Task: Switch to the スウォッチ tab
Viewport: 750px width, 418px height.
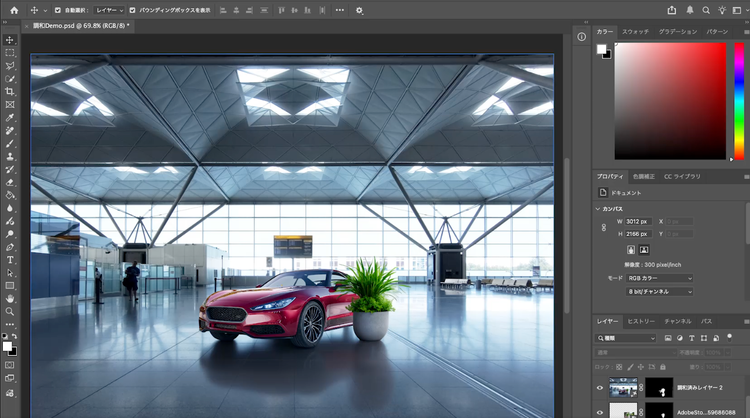Action: pyautogui.click(x=636, y=32)
